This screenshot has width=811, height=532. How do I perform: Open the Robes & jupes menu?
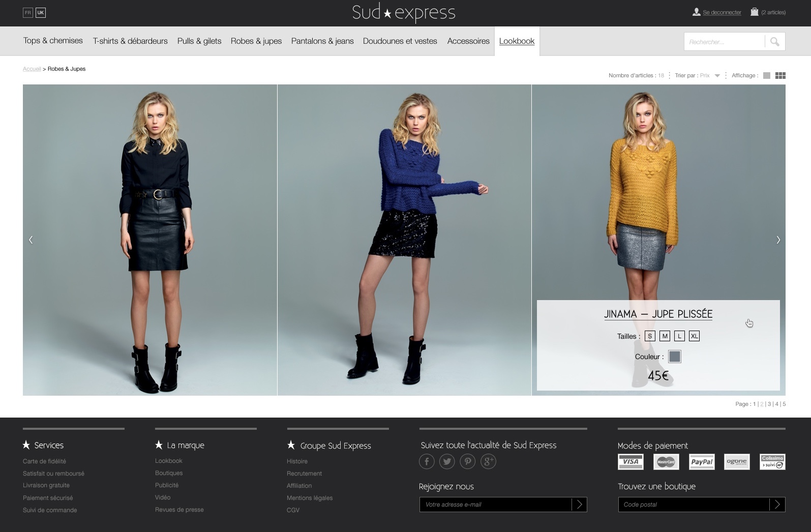[256, 41]
